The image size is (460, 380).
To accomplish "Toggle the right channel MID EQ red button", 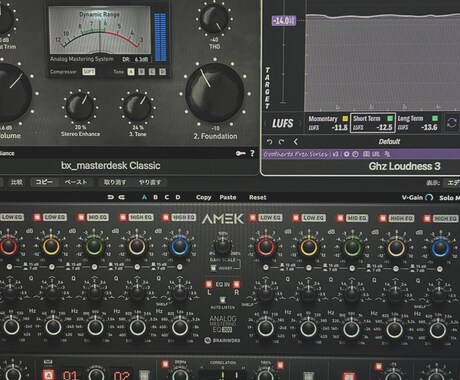I will (x=340, y=218).
